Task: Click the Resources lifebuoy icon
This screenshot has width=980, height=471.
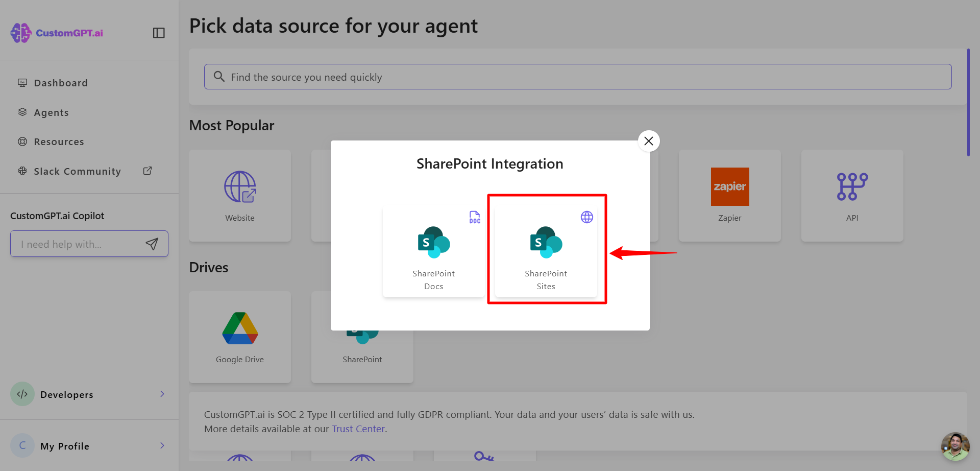Action: pyautogui.click(x=22, y=142)
